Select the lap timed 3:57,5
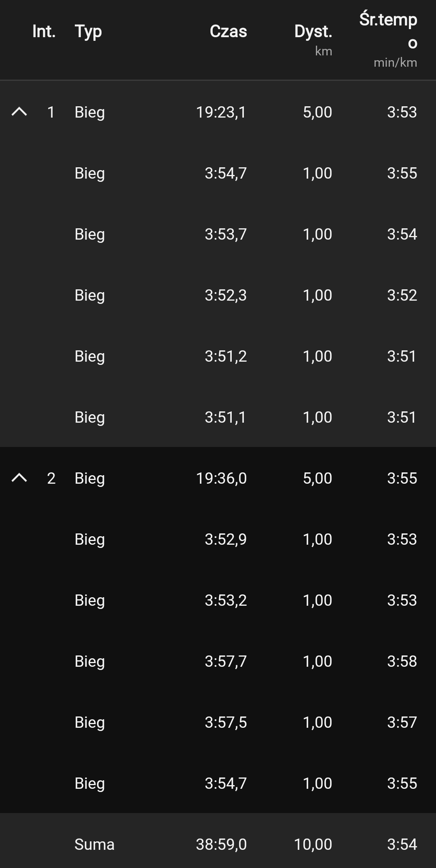Screen dimensions: 436x868 [x=225, y=722]
